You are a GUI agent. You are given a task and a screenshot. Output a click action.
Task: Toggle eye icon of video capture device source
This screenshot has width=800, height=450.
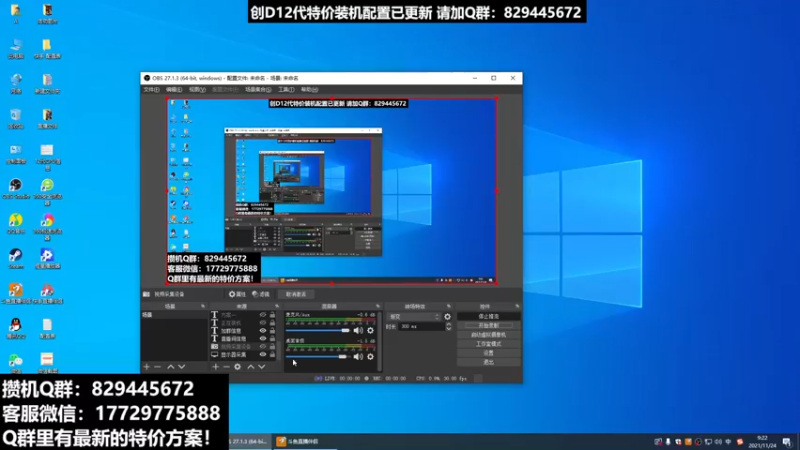coord(263,346)
